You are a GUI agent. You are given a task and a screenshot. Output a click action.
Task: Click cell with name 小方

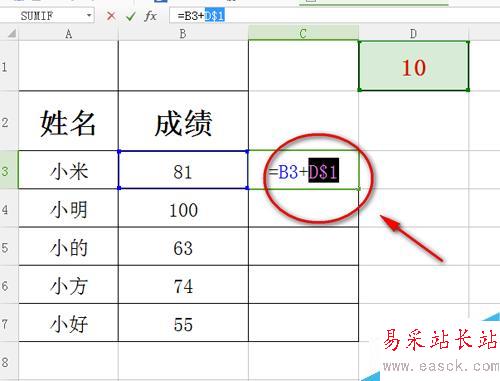point(68,285)
